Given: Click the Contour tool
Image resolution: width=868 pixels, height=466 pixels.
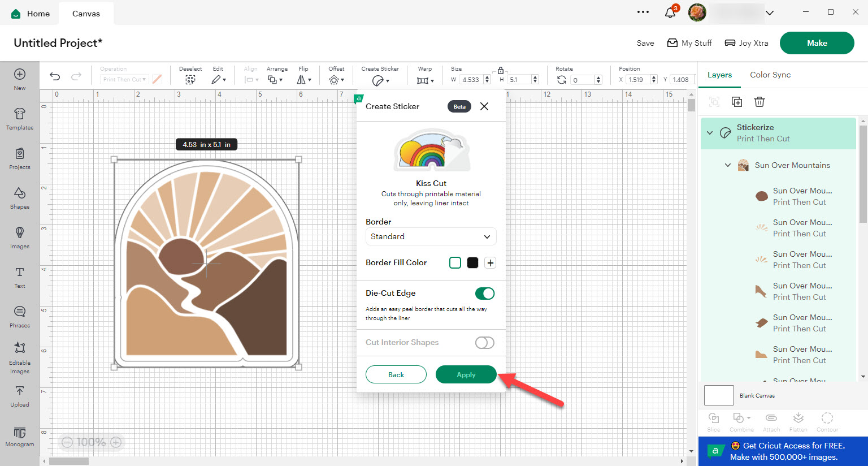Looking at the screenshot, I should 827,421.
